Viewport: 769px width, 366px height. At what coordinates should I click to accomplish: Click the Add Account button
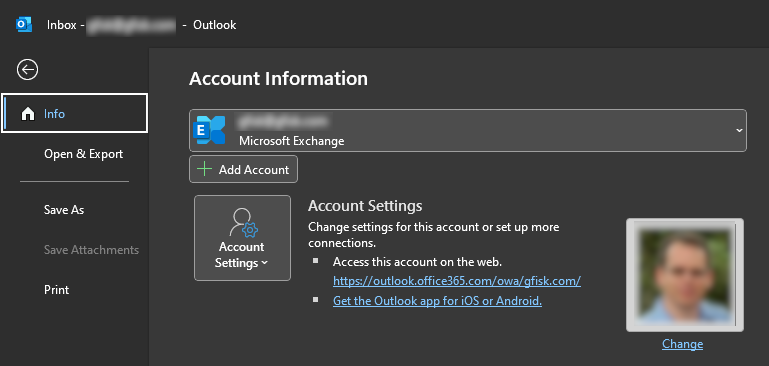[x=243, y=169]
